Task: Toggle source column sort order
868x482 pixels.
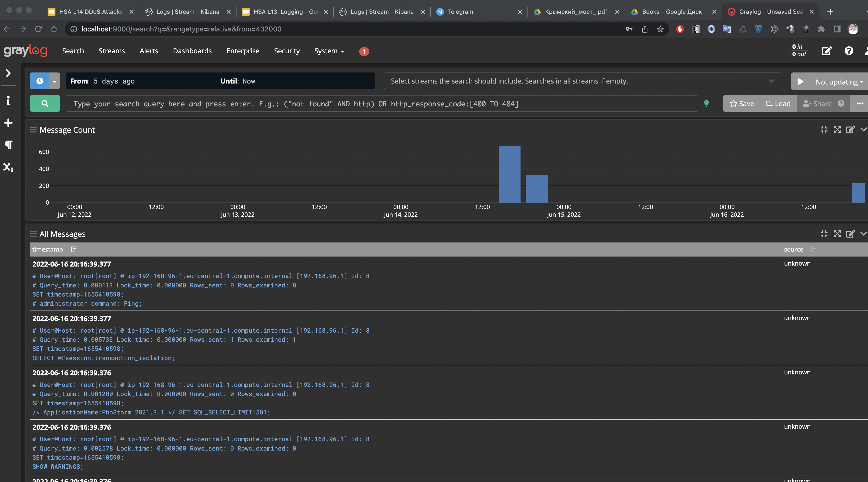Action: (814, 249)
